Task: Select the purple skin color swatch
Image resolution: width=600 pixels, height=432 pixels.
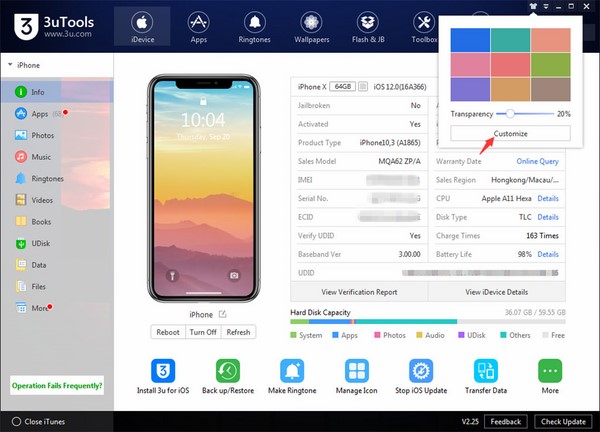Action: click(470, 89)
